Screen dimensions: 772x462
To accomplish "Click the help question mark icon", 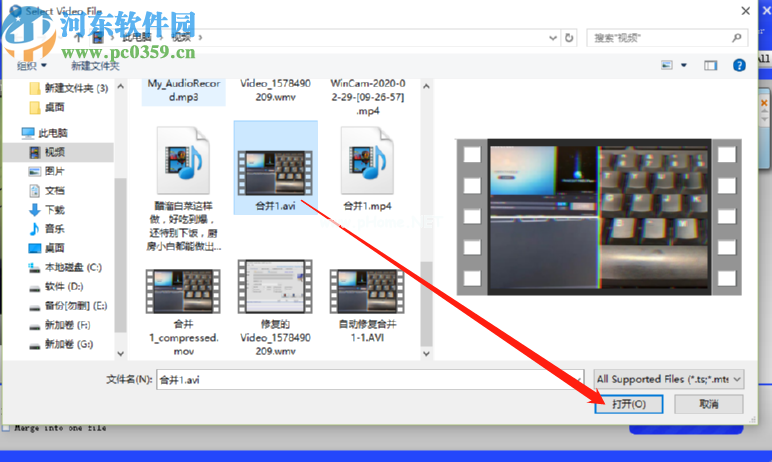I will coord(739,65).
